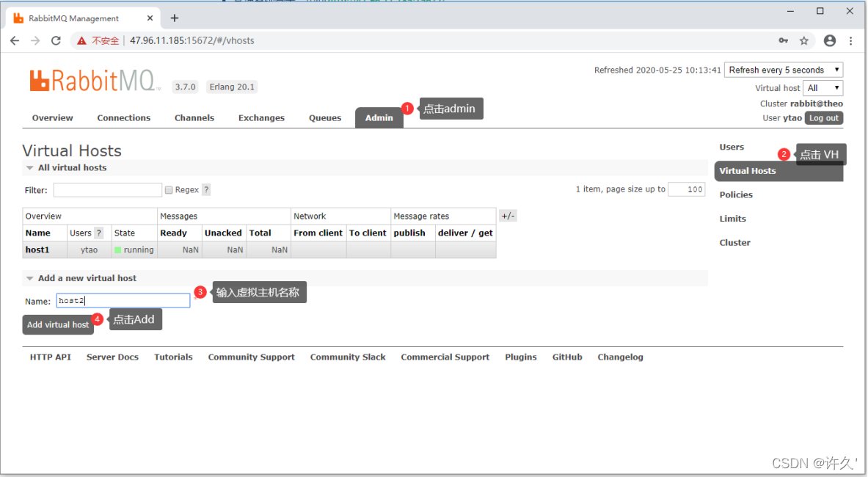
Task: Sort by the Name column header
Action: tap(37, 233)
